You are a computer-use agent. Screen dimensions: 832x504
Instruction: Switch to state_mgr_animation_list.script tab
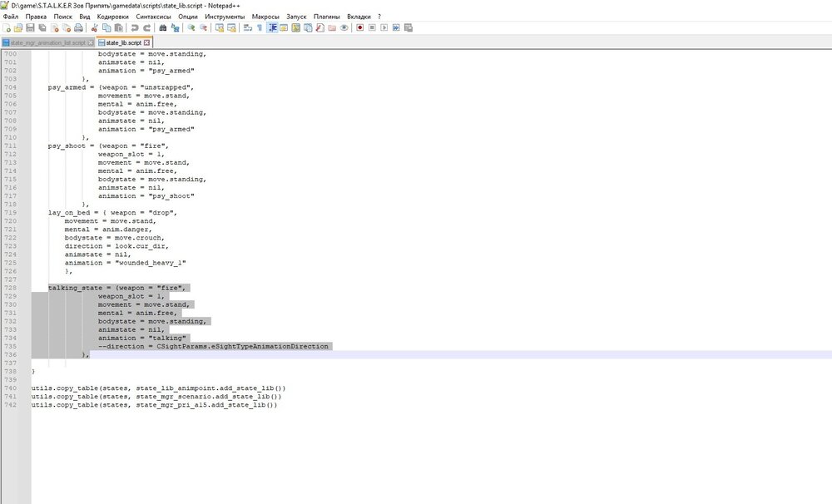point(47,42)
